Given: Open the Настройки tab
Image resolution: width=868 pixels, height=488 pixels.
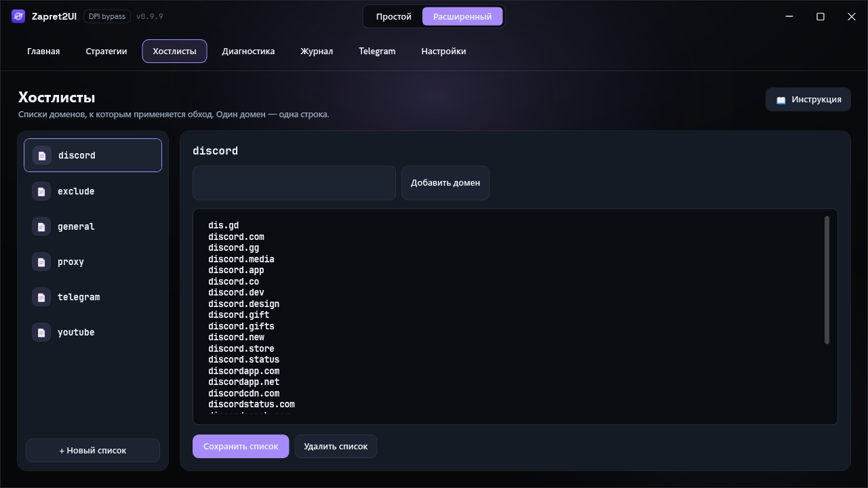Looking at the screenshot, I should coord(443,51).
